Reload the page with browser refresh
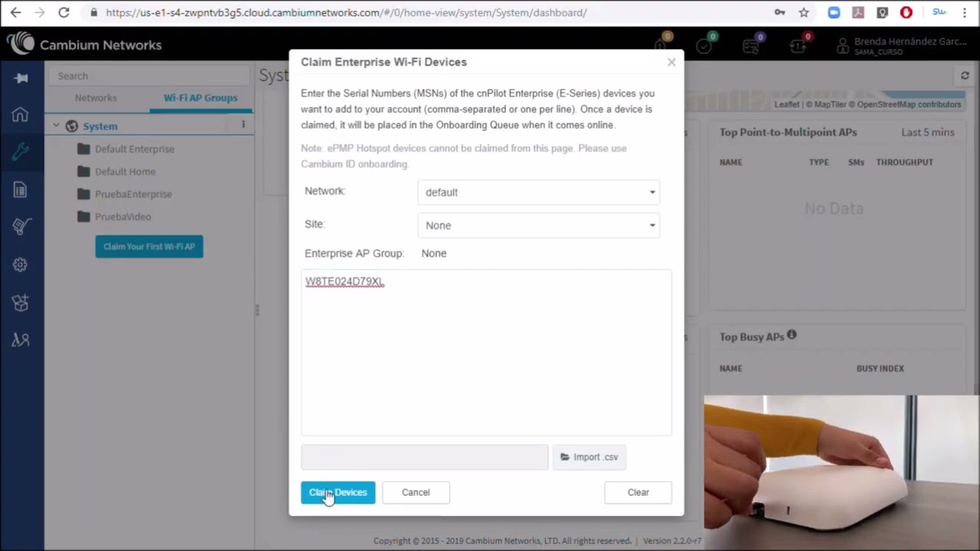 [x=64, y=12]
